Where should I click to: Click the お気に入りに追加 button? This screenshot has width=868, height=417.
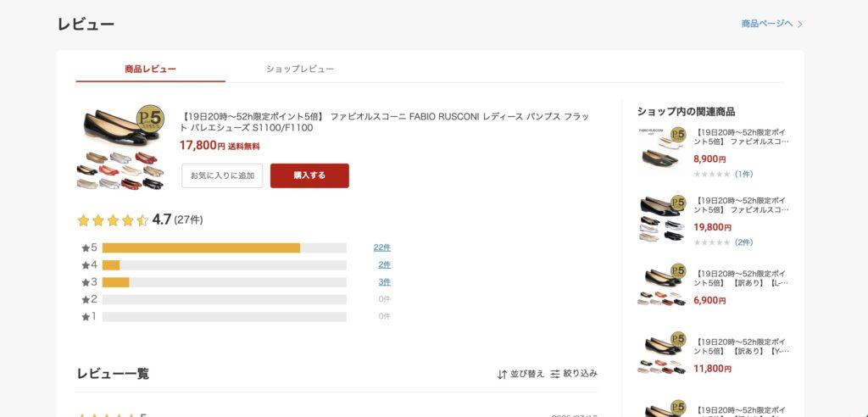pyautogui.click(x=222, y=175)
